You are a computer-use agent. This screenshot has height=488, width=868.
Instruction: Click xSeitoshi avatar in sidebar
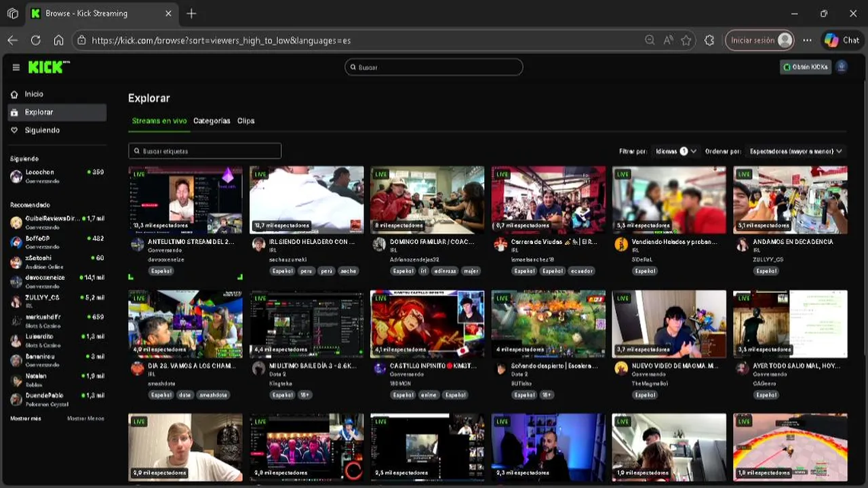16,262
